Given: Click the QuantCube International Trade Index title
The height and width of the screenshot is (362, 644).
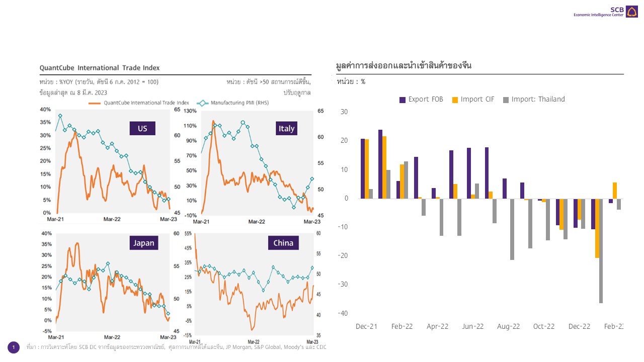Looking at the screenshot, I should [x=100, y=68].
